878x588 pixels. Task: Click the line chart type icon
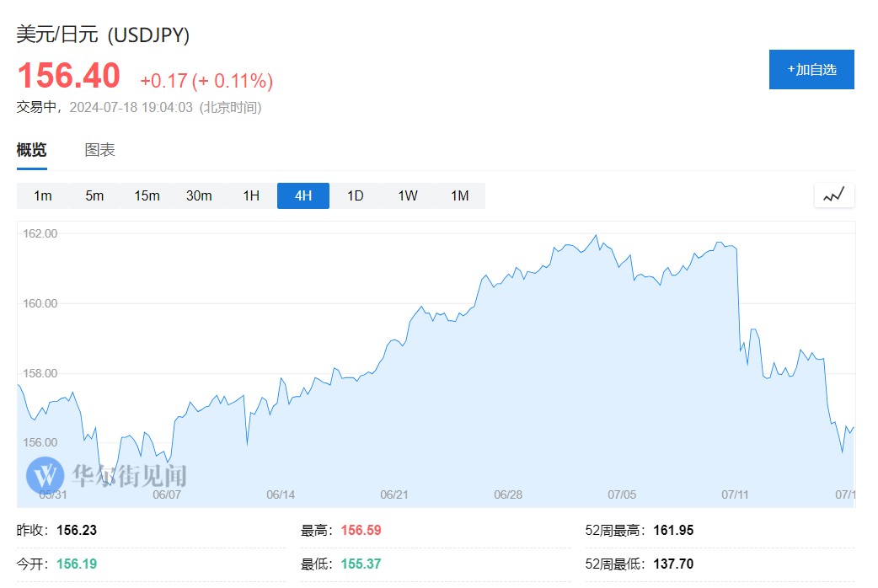834,195
